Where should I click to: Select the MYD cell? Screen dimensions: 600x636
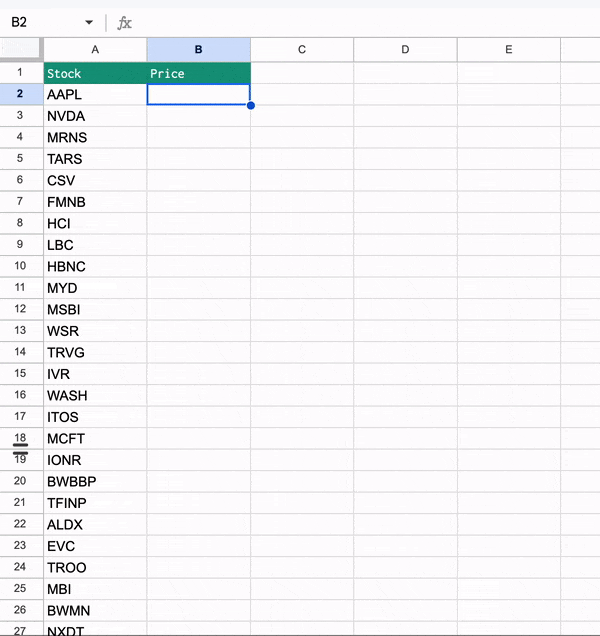pyautogui.click(x=95, y=288)
